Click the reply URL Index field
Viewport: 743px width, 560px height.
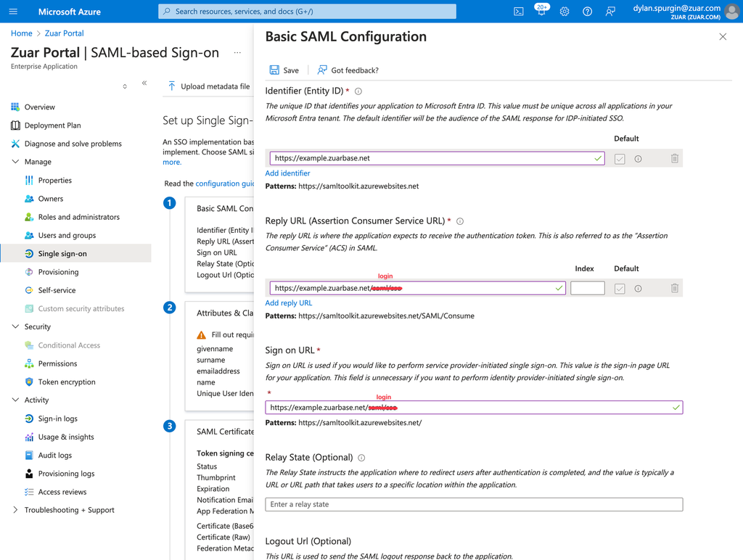(x=588, y=288)
